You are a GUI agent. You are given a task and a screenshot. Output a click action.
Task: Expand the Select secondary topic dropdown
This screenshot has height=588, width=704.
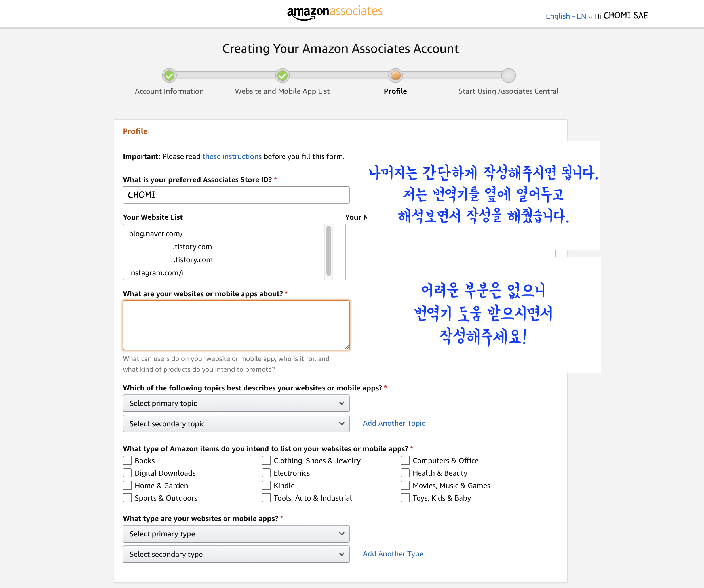coord(236,424)
